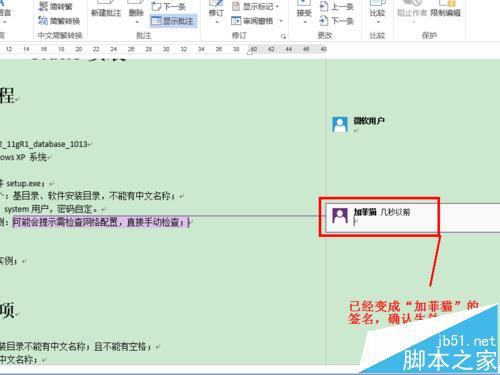Click the 简转繁 conversion icon

(43, 6)
